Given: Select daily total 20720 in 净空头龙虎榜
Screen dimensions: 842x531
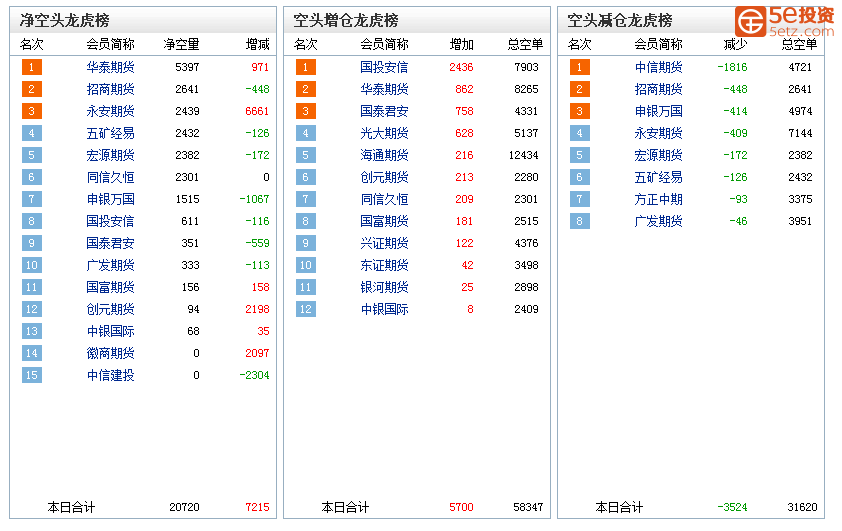Looking at the screenshot, I should click(x=184, y=507).
